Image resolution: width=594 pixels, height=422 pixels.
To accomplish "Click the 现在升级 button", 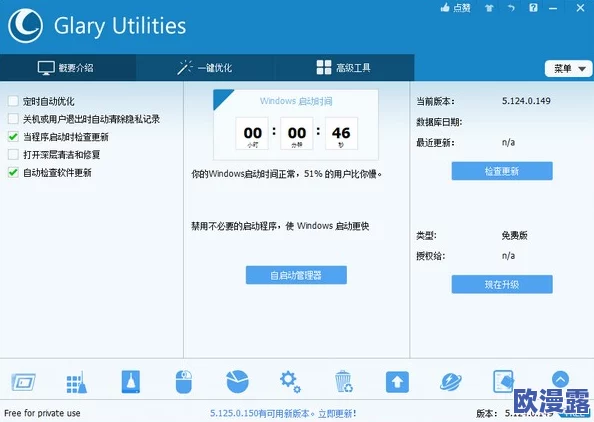I will (502, 284).
